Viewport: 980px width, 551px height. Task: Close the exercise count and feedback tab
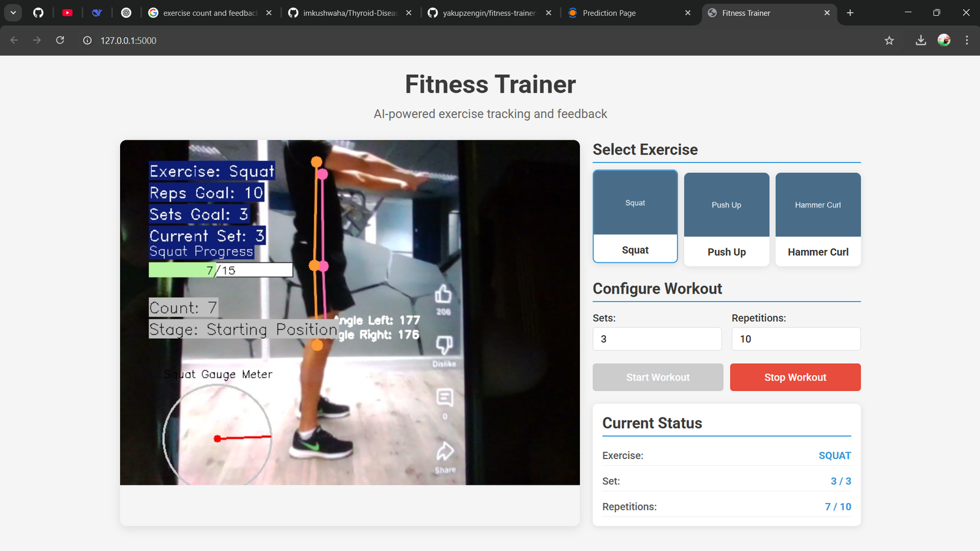point(269,13)
